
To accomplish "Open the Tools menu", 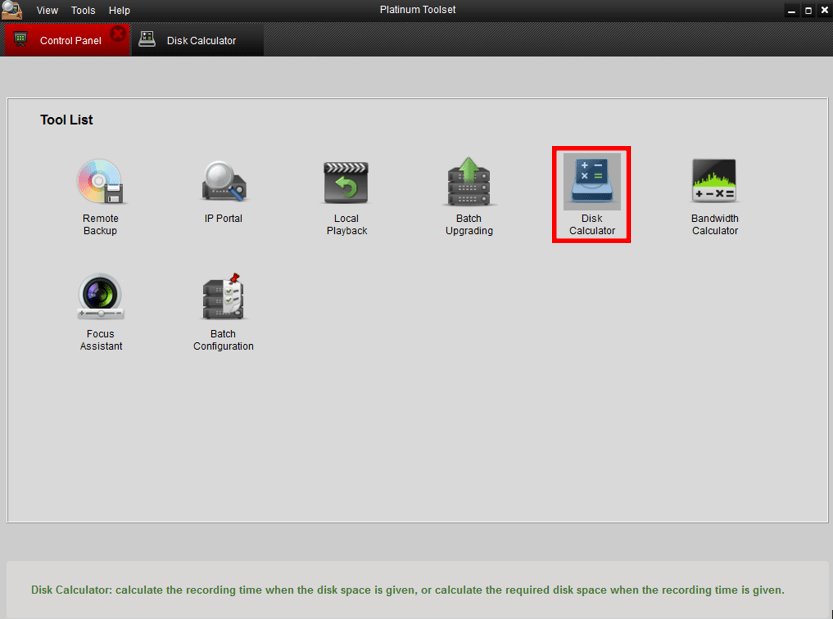I will click(83, 10).
